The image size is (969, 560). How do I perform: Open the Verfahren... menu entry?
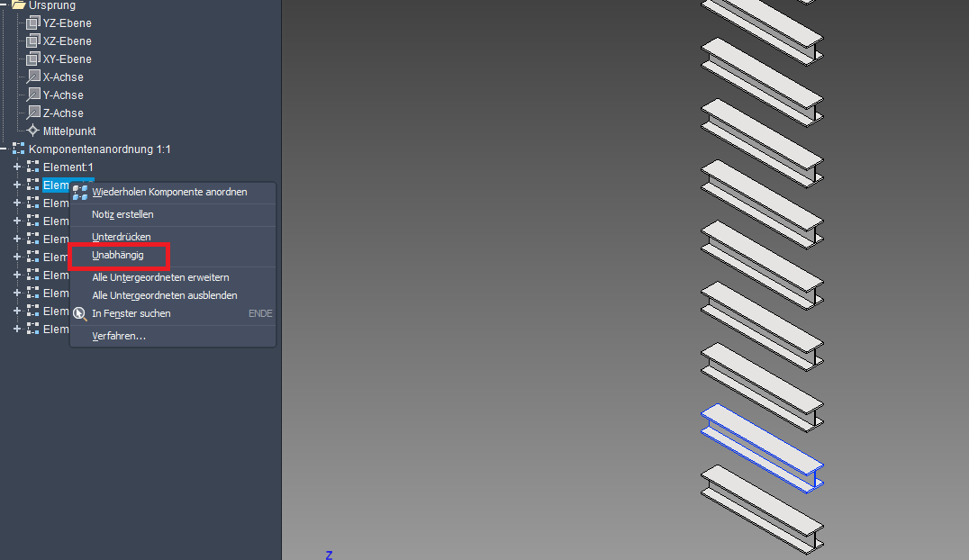point(173,336)
